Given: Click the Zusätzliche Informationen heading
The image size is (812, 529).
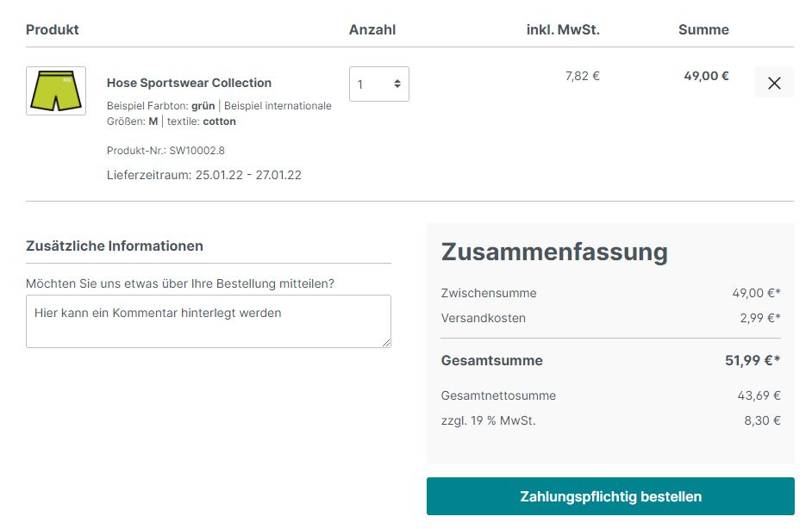Looking at the screenshot, I should point(115,246).
